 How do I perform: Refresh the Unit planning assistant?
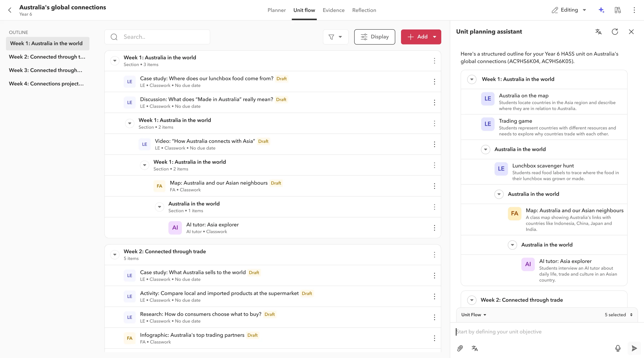615,32
